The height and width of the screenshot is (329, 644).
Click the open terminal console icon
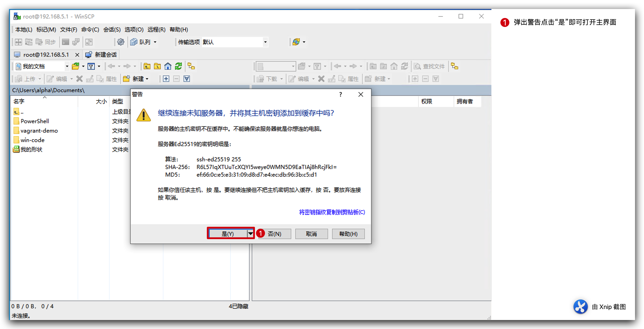pyautogui.click(x=66, y=42)
